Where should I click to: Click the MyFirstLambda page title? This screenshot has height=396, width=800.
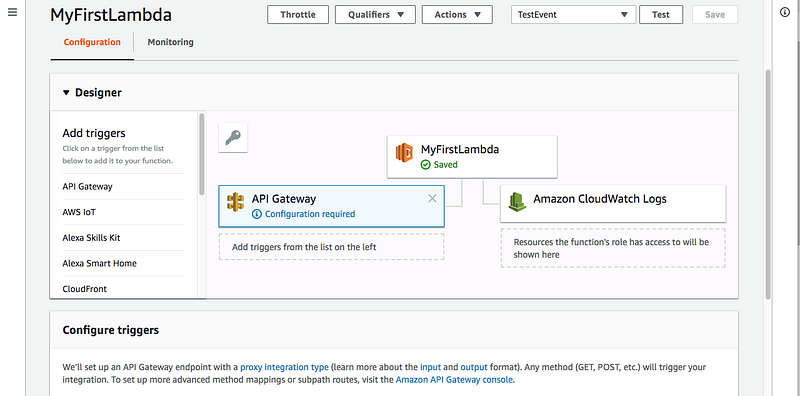point(111,15)
